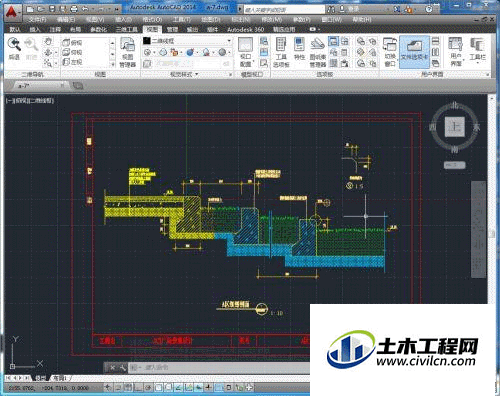This screenshot has width=500, height=396.
Task: Expand the Visual Styles (视觉样式) panel title
Action: click(184, 74)
